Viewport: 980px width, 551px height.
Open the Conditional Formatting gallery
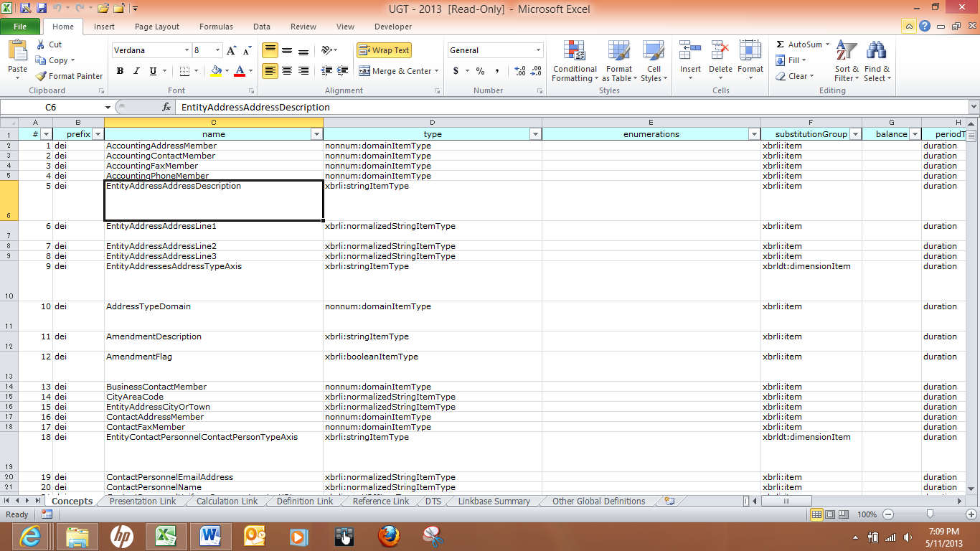coord(574,62)
